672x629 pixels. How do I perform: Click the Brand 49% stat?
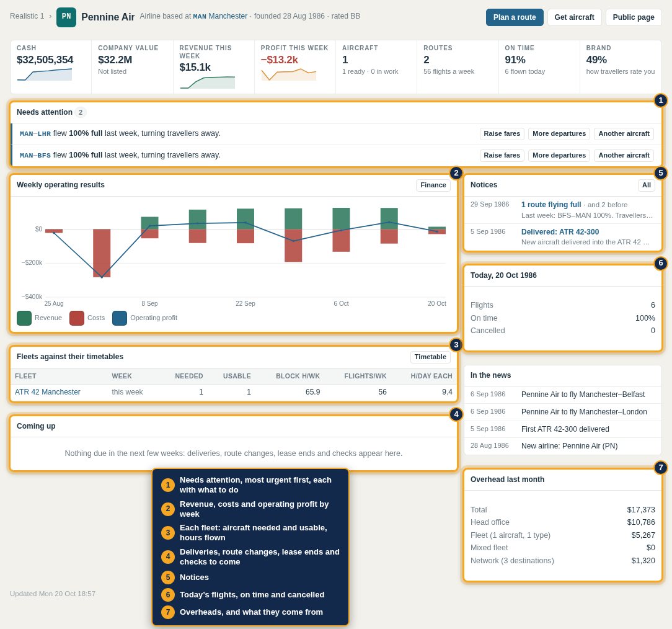point(620,67)
